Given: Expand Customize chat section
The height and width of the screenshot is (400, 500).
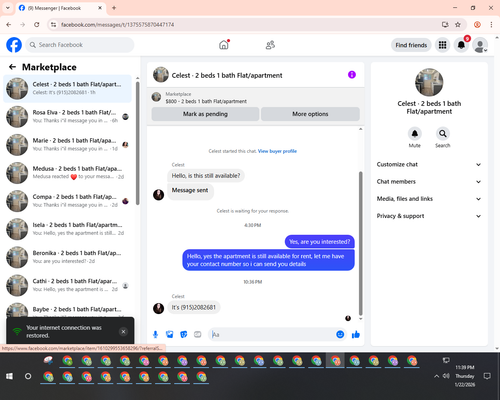Looking at the screenshot, I should [x=429, y=164].
